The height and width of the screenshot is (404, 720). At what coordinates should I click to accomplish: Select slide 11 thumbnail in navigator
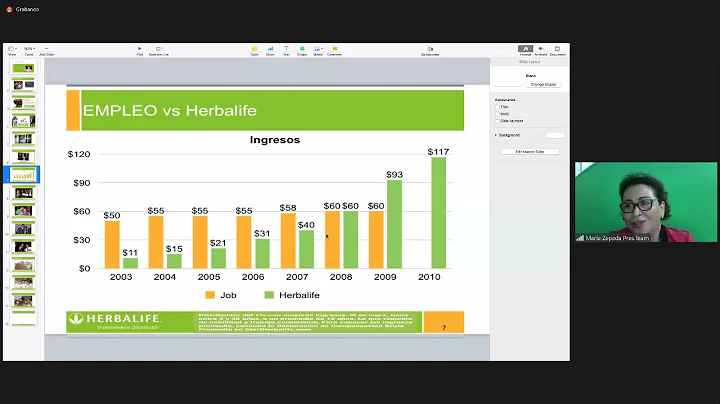pyautogui.click(x=23, y=247)
